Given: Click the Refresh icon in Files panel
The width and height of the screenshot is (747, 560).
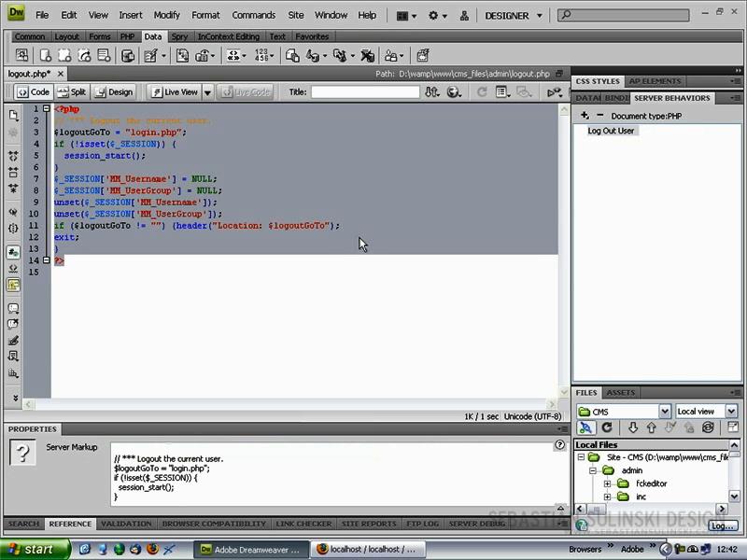Looking at the screenshot, I should [x=606, y=427].
